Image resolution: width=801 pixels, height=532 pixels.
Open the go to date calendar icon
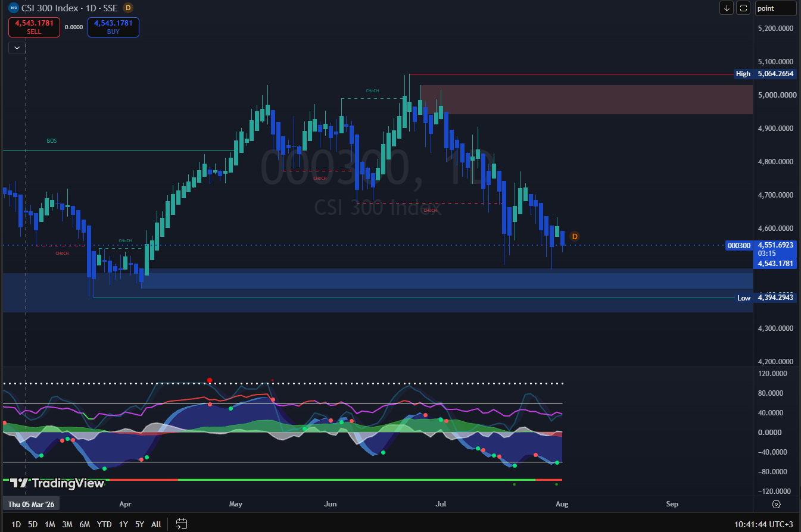182,524
